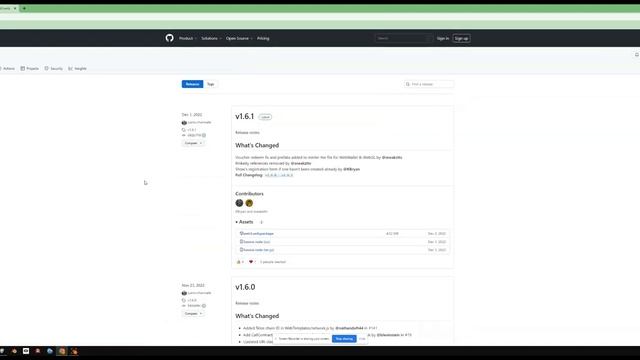Viewport: 640px width, 360px height.
Task: Click Stop sharing in screen recorder bar
Action: [x=344, y=339]
